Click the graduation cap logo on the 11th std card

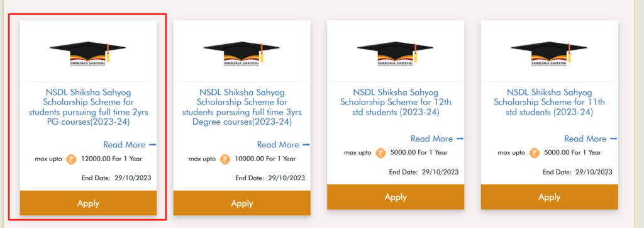pyautogui.click(x=549, y=53)
